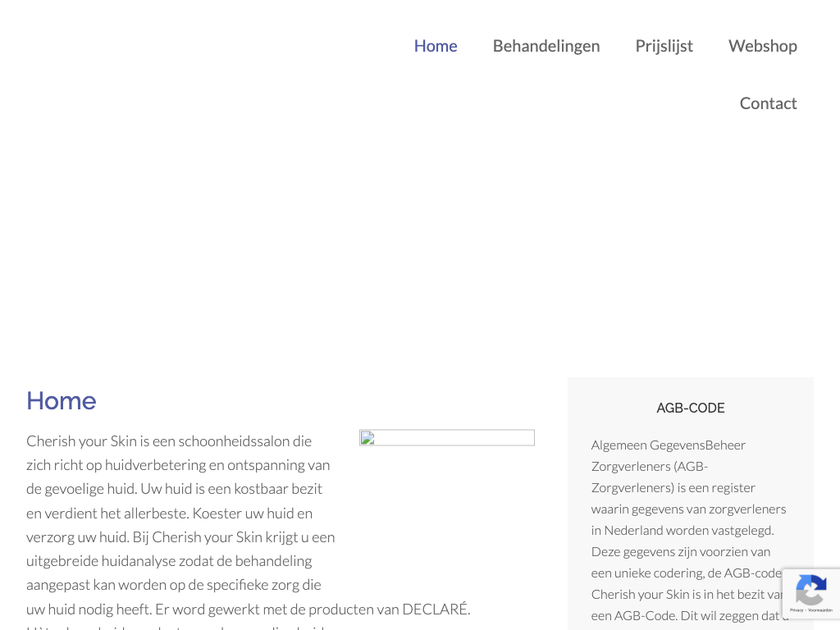
Task: Open the reCAPTCHA Privacy link
Action: pos(797,610)
